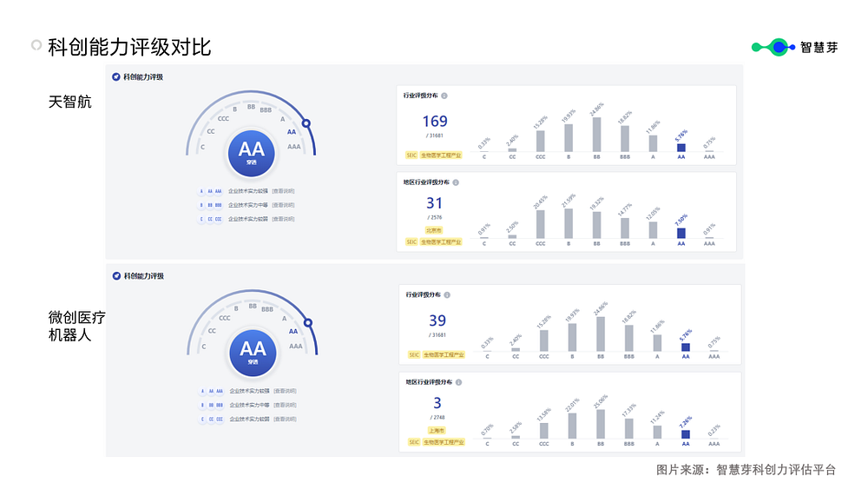868x489 pixels.
Task: Click info icon beside 地区行业评级分布 in 微创医疗机器人 panel
Action: tap(458, 382)
